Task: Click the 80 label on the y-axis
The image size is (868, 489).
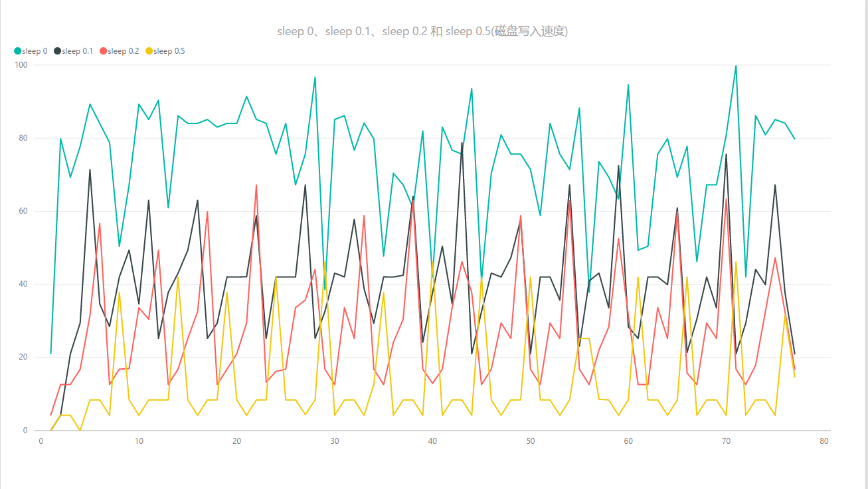Action: (23, 138)
